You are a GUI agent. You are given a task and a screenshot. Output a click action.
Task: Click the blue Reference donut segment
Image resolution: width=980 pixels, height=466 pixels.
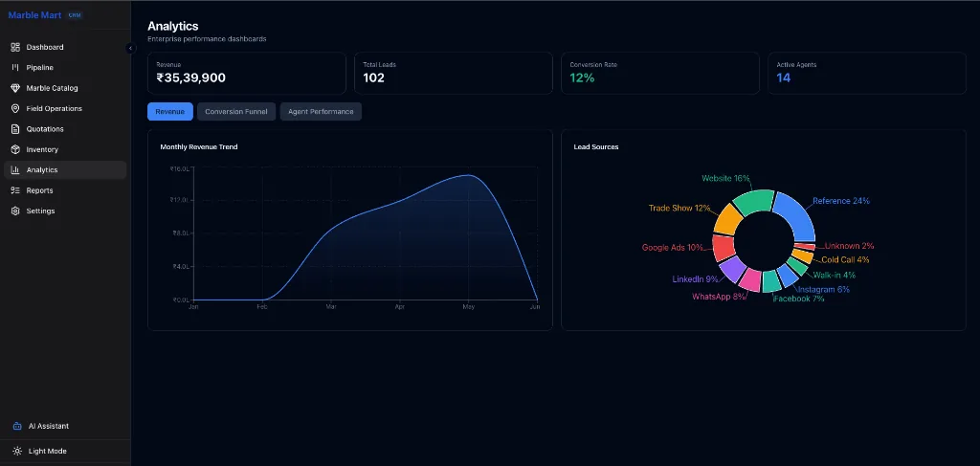pos(797,216)
